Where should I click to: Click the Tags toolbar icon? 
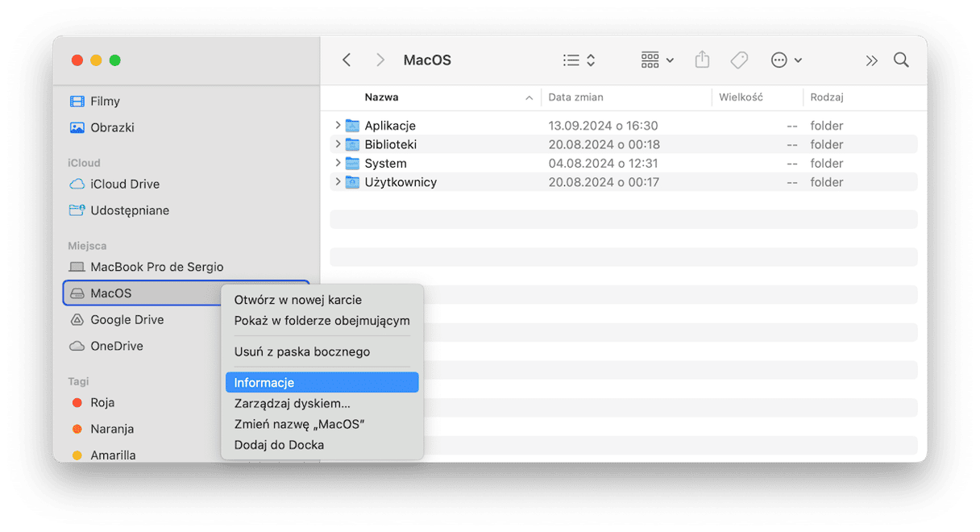[x=739, y=60]
